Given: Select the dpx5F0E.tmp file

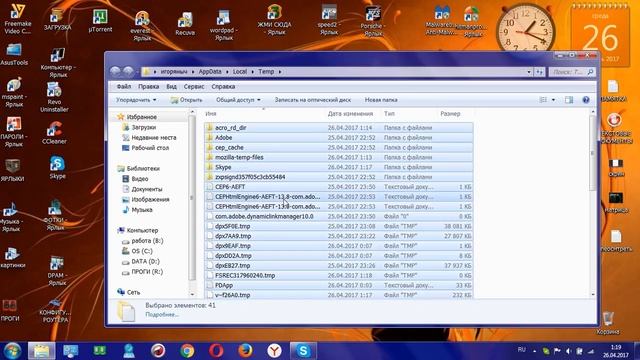Looking at the screenshot, I should coord(338,226).
